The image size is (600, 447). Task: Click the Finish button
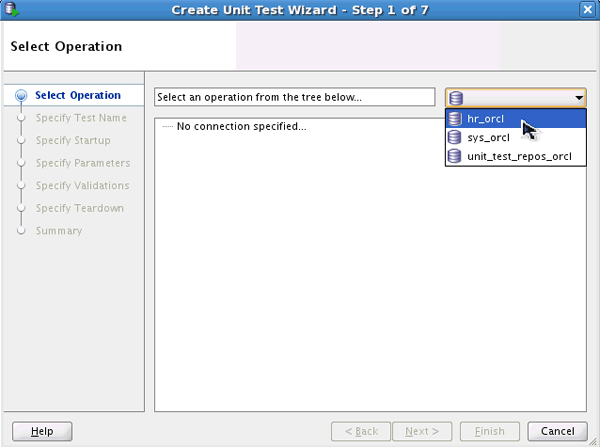[x=489, y=431]
